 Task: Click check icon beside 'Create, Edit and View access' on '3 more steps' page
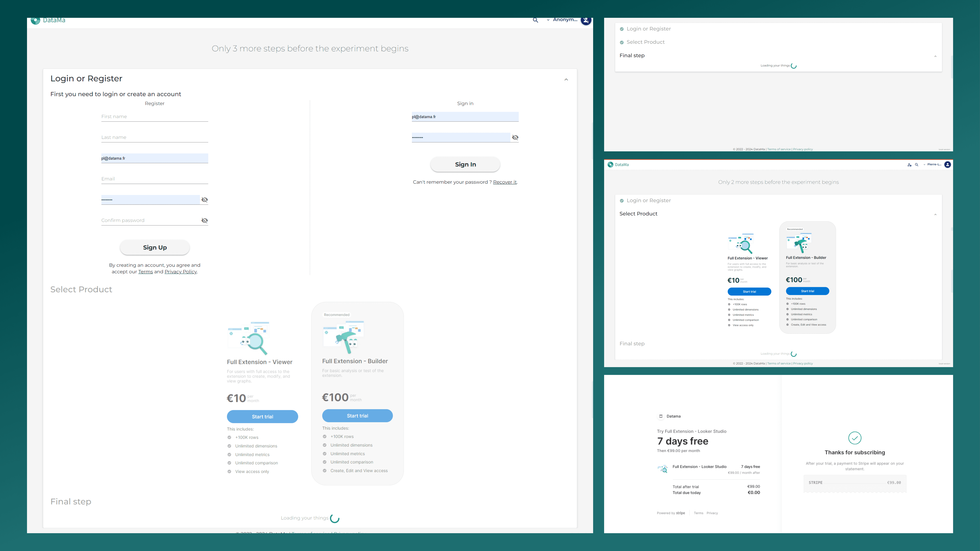click(x=325, y=471)
